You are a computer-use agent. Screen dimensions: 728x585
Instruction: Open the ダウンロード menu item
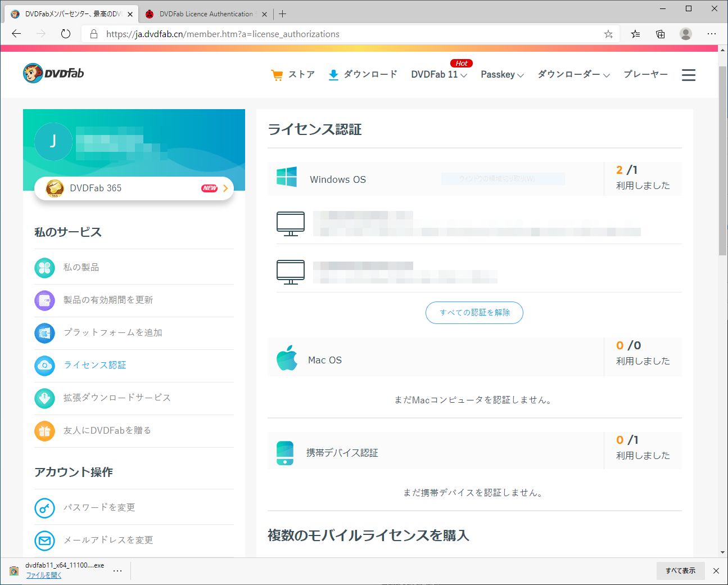370,74
